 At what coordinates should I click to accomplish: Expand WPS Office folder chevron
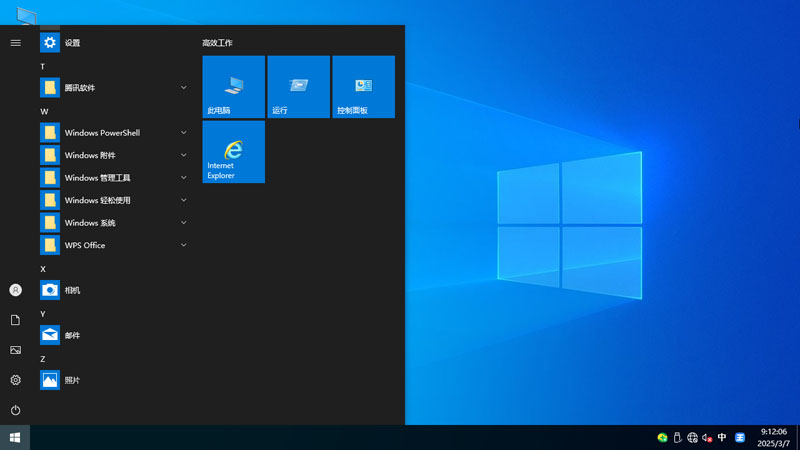click(x=184, y=245)
